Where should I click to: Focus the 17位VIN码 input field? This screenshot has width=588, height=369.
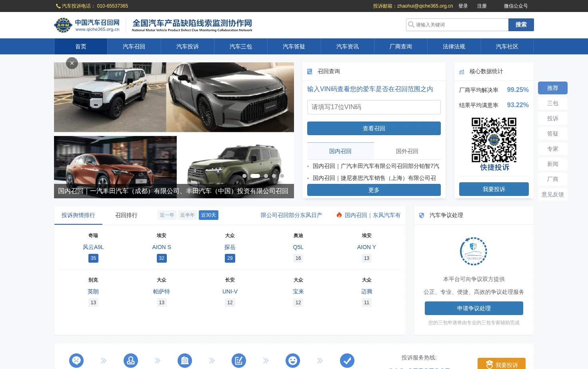click(374, 107)
